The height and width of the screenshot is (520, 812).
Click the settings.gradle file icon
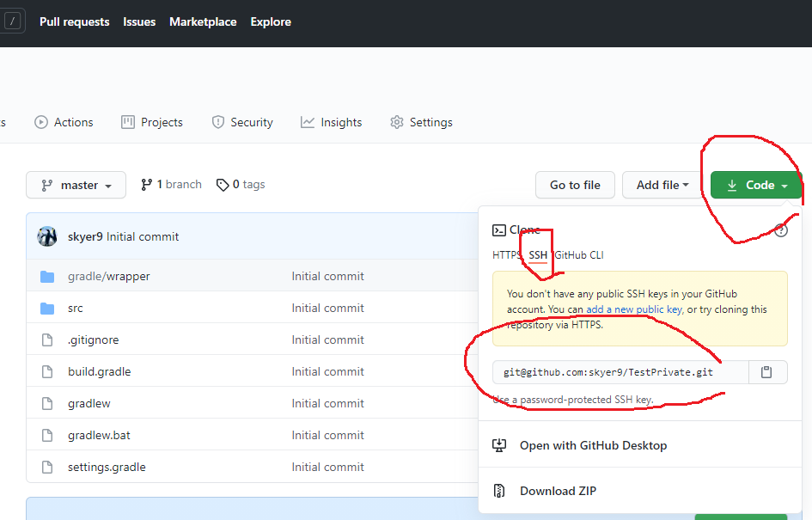[47, 468]
